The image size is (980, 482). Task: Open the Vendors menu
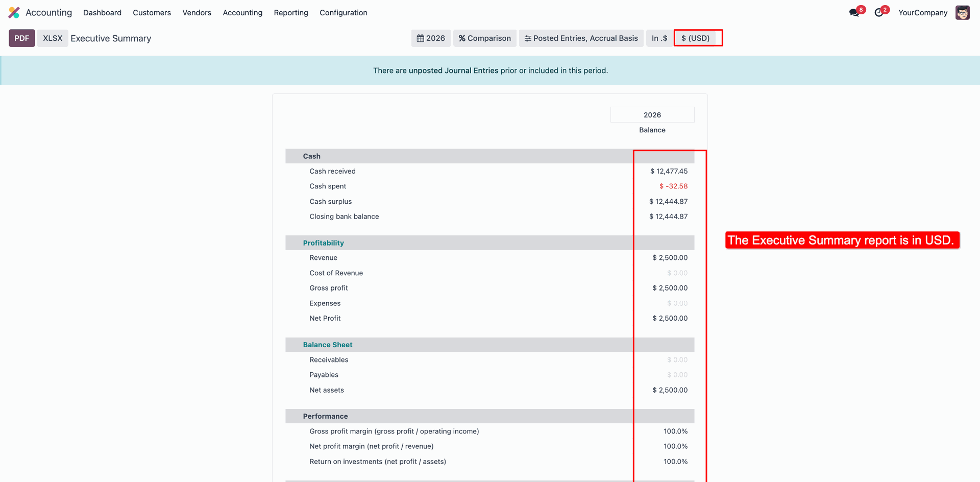point(197,13)
